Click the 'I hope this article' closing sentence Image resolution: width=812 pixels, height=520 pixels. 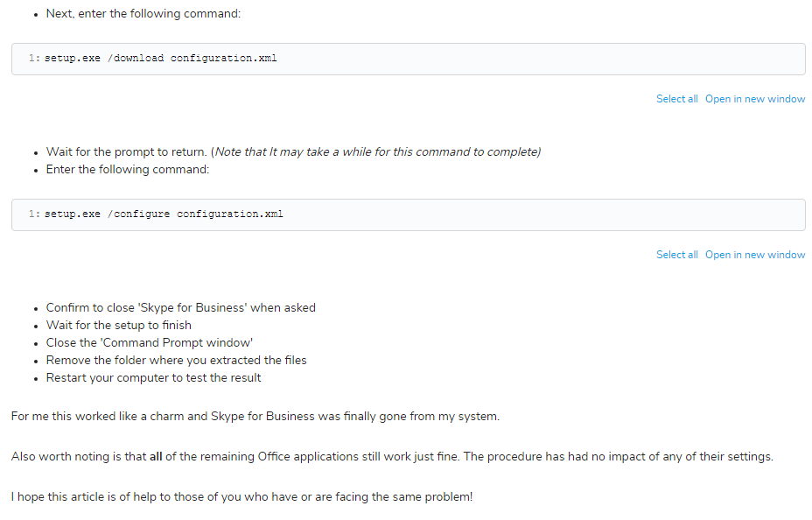[241, 497]
